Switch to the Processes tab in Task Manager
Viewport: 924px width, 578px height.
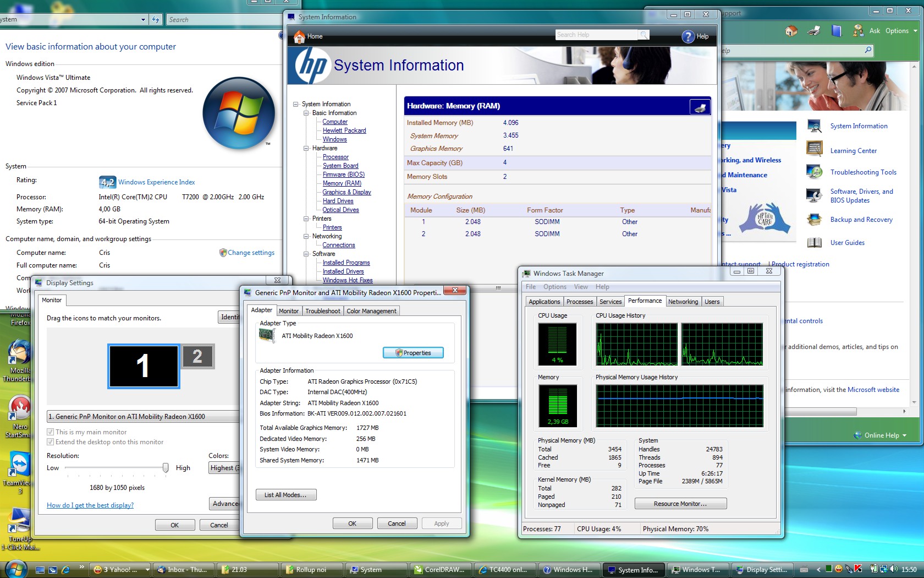[580, 302]
